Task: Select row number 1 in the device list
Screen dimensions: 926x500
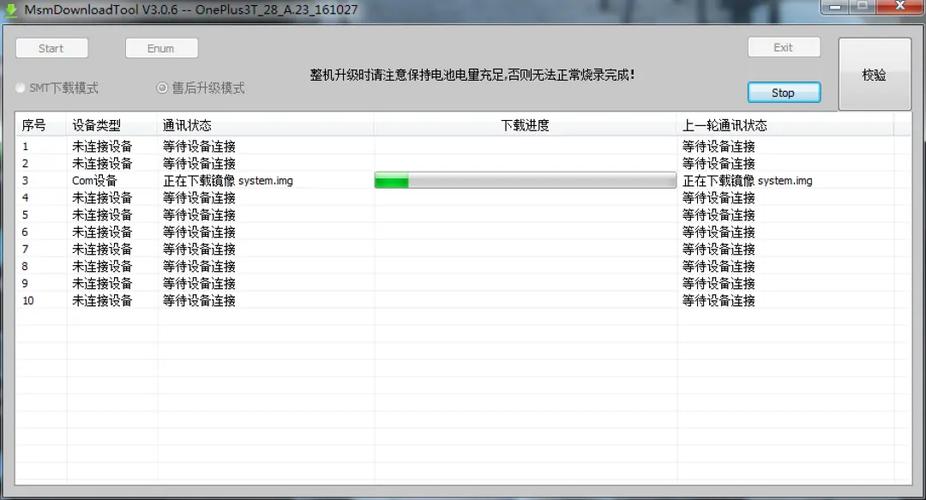Action: tap(25, 146)
